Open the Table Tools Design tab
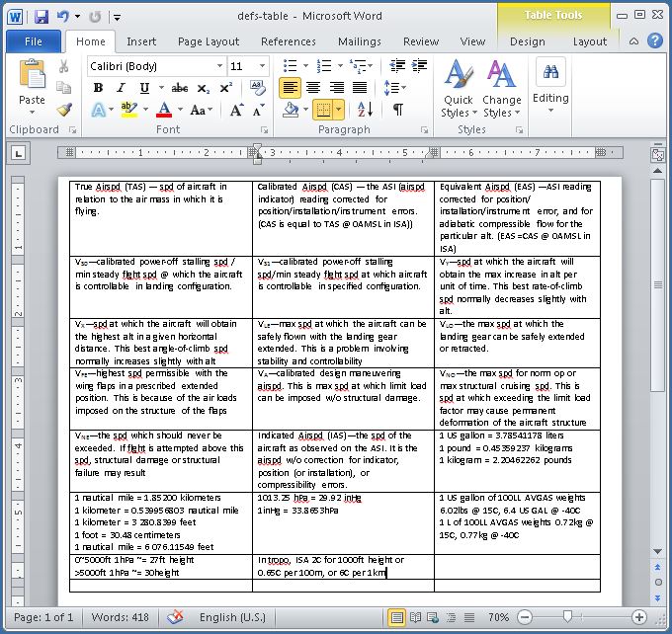This screenshot has height=634, width=672. pos(527,41)
